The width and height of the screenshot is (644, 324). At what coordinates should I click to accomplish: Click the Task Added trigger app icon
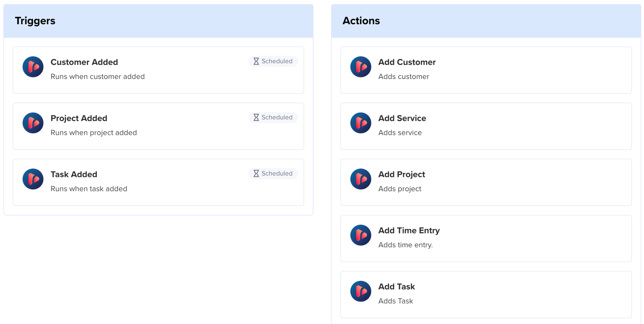click(x=33, y=179)
